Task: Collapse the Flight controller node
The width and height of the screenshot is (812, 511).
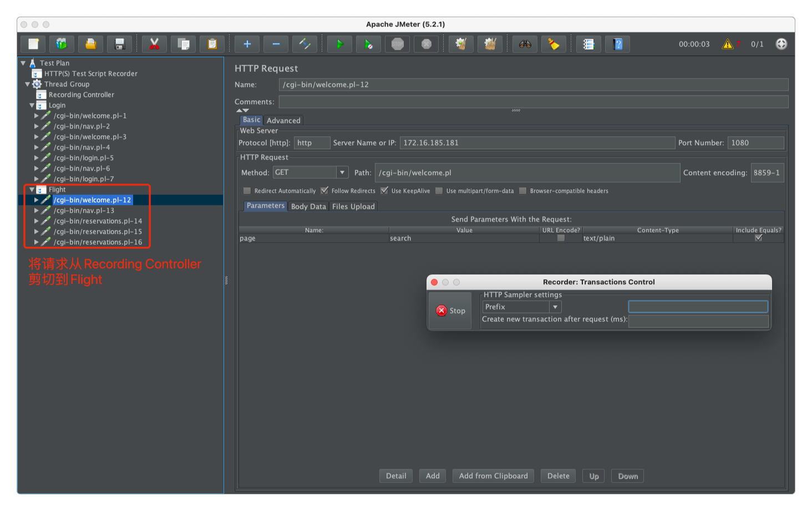Action: click(x=32, y=190)
